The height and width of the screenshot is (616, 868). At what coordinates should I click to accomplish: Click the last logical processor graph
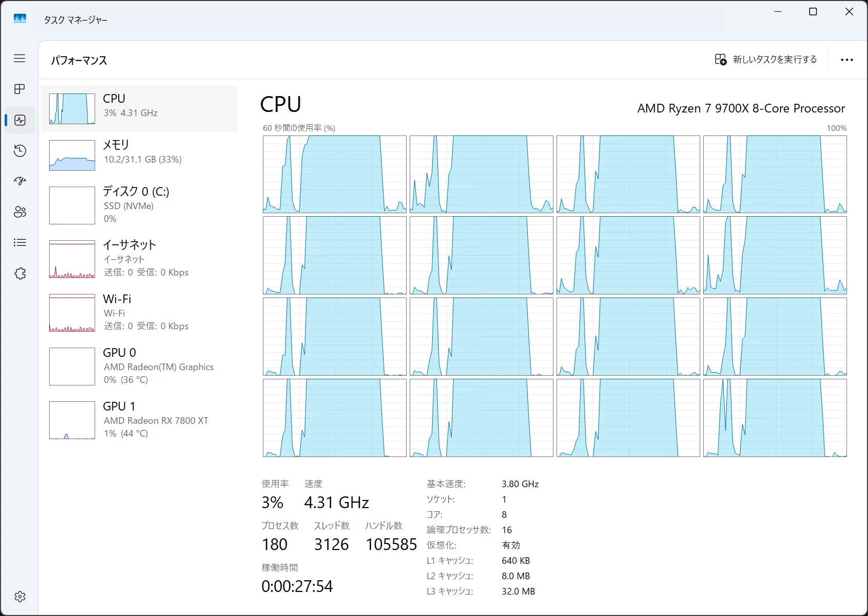pos(775,418)
